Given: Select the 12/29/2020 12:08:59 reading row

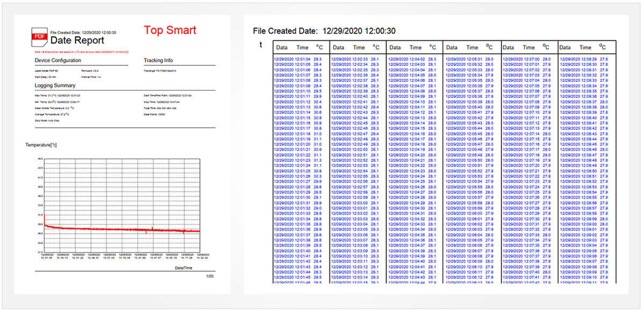Looking at the screenshot, I should (x=585, y=219).
